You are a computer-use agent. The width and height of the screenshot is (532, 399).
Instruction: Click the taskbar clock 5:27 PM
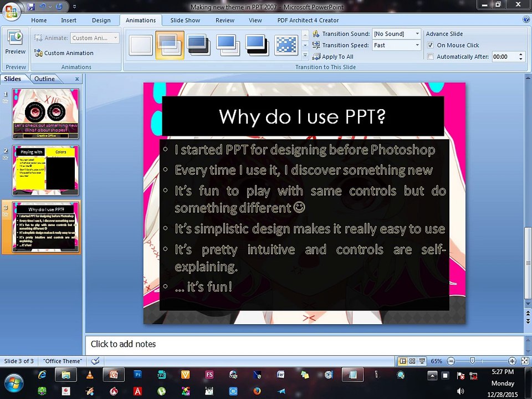pyautogui.click(x=503, y=372)
